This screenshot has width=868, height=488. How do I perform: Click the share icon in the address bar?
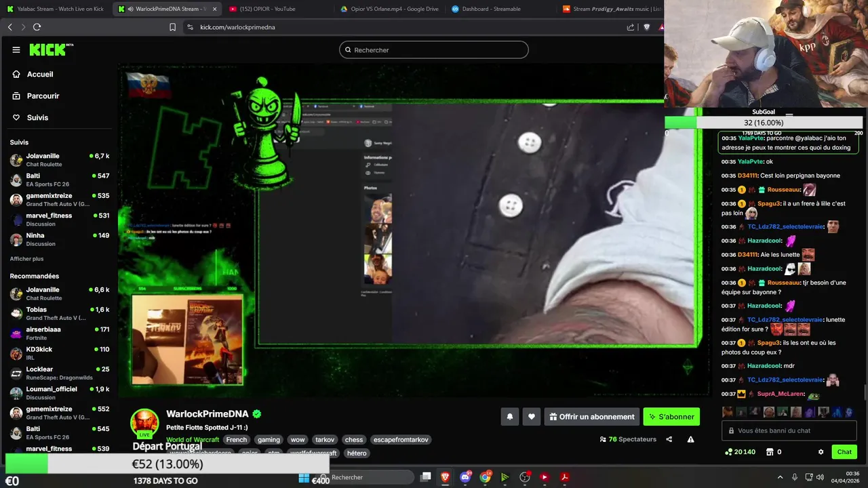(631, 27)
